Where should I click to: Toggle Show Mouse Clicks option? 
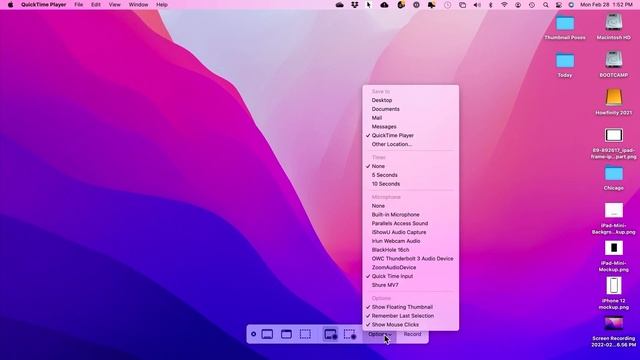tap(411, 324)
